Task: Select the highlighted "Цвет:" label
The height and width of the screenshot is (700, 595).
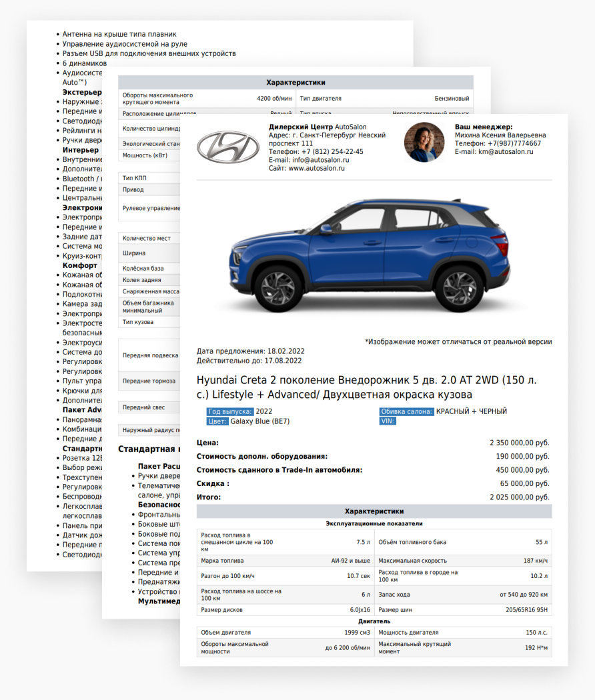Action: pyautogui.click(x=218, y=421)
